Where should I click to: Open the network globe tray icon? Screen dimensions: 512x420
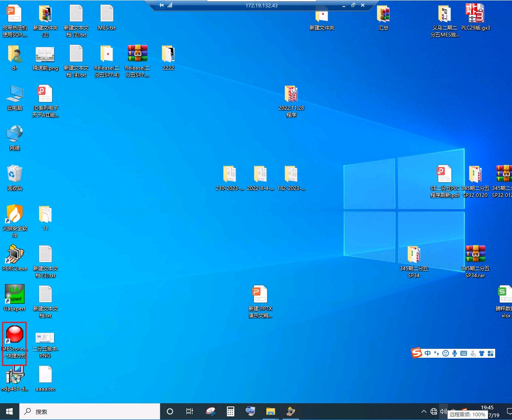point(434,411)
